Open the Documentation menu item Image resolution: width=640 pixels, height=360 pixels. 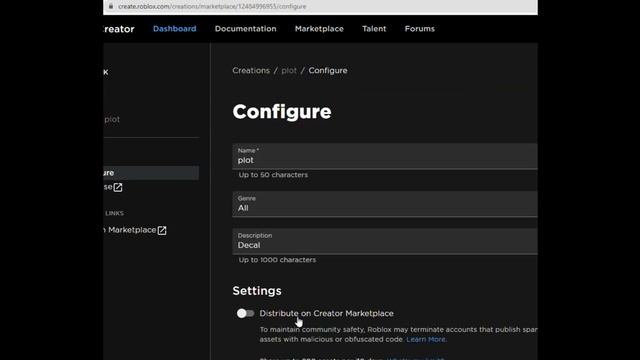click(245, 29)
